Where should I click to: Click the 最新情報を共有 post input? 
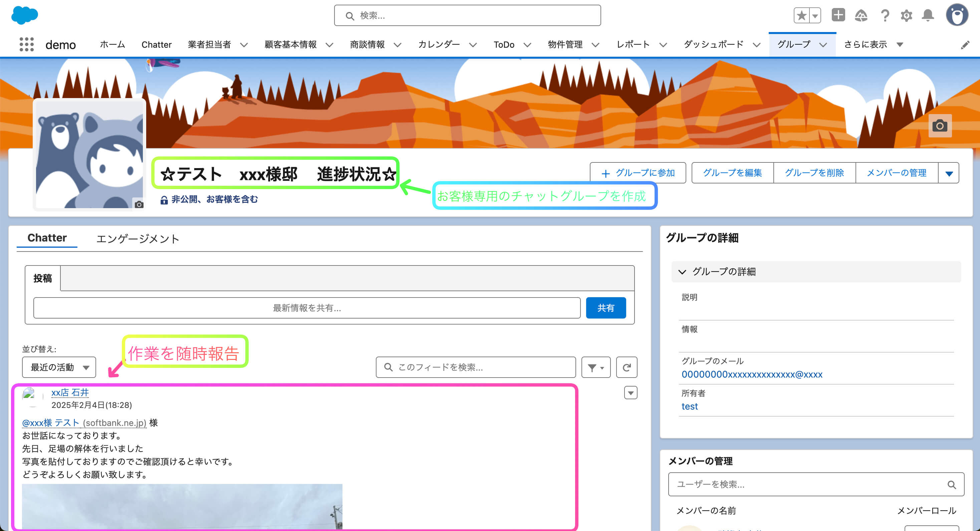tap(307, 308)
